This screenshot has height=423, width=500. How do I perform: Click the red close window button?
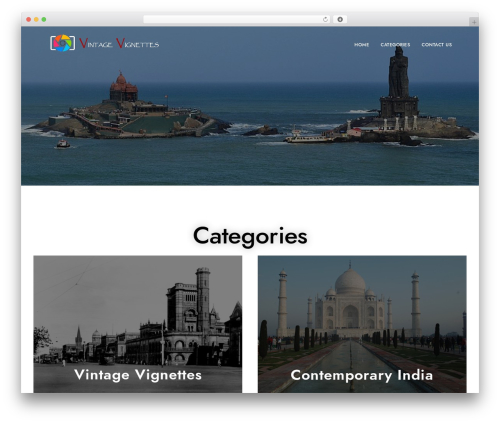pos(29,19)
